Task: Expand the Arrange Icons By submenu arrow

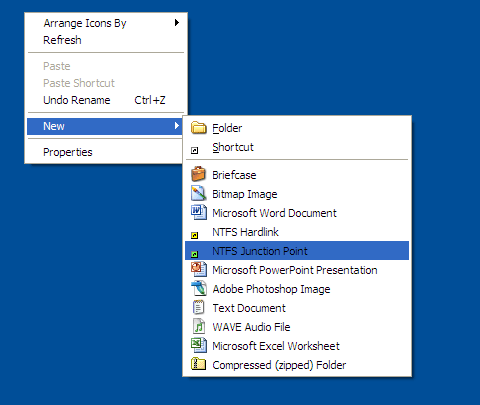Action: click(177, 23)
